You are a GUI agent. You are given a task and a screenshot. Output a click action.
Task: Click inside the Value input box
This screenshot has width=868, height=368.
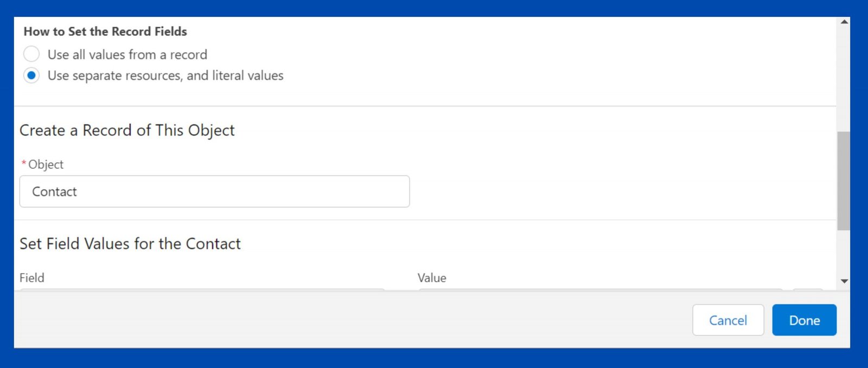597,293
